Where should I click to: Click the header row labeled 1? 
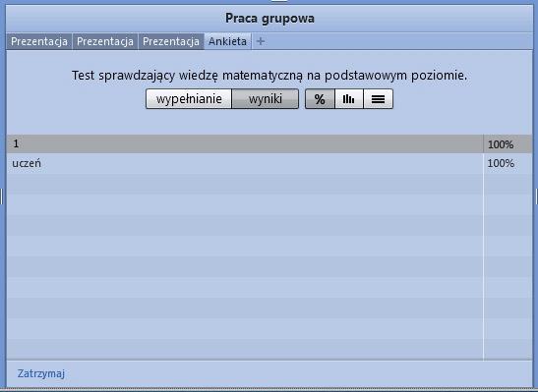pos(269,143)
